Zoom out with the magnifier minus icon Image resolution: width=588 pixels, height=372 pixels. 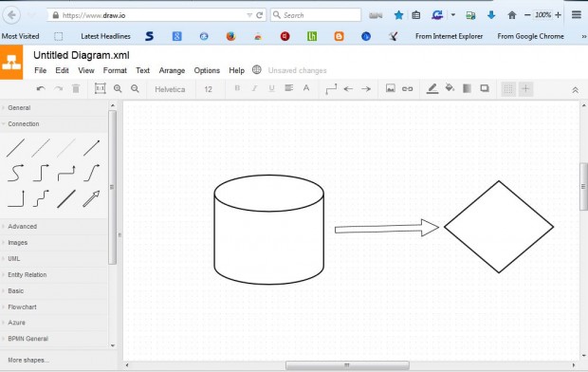click(x=135, y=88)
